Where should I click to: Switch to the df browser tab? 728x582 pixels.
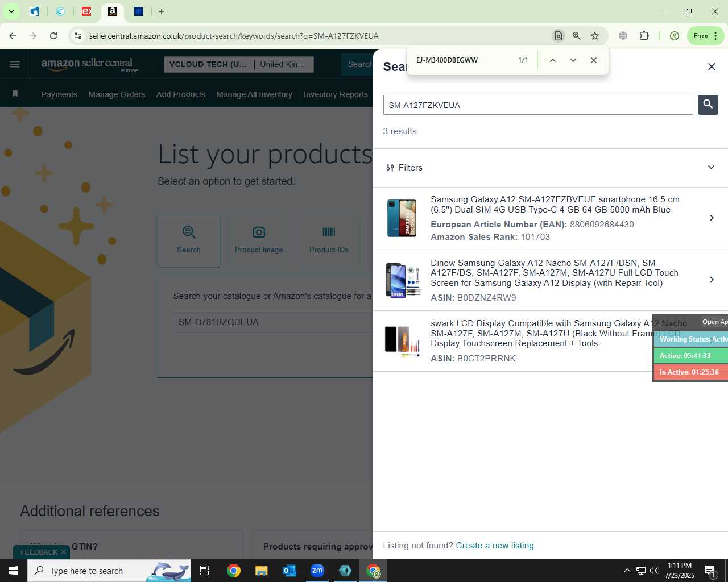[139, 11]
